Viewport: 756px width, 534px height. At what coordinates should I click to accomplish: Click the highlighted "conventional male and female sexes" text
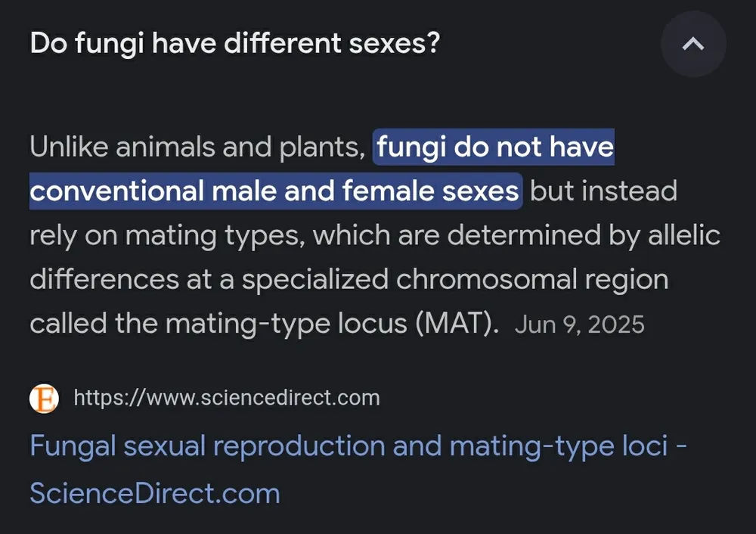[x=274, y=191]
